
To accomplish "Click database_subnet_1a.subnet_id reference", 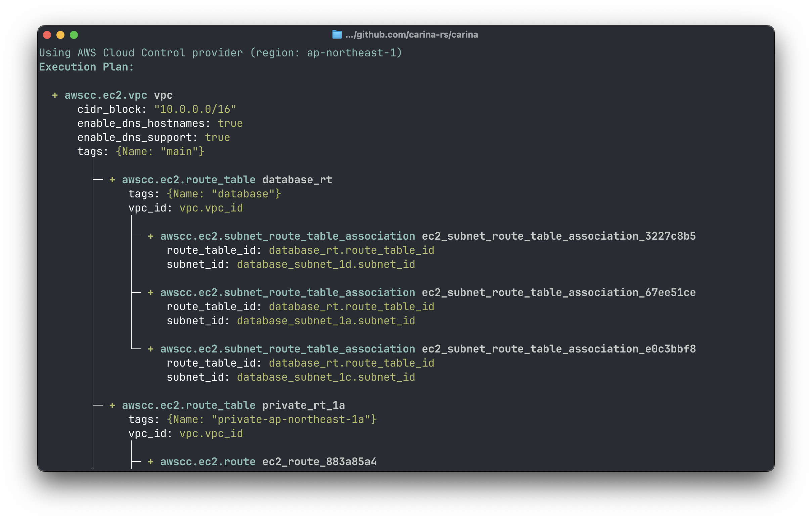I will tap(326, 321).
